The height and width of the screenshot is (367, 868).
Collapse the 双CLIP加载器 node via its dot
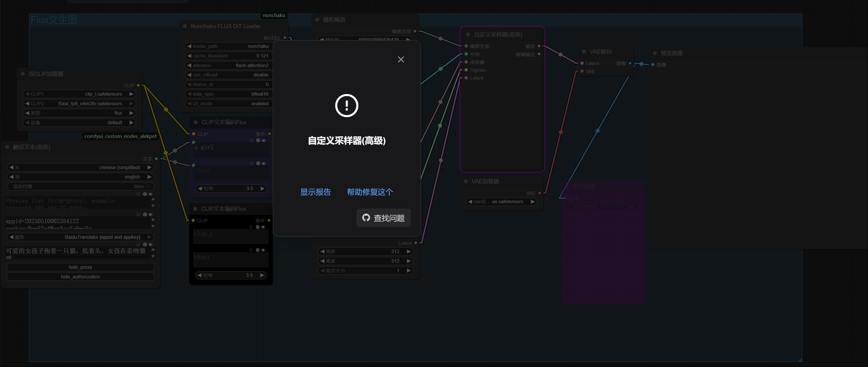click(x=23, y=74)
